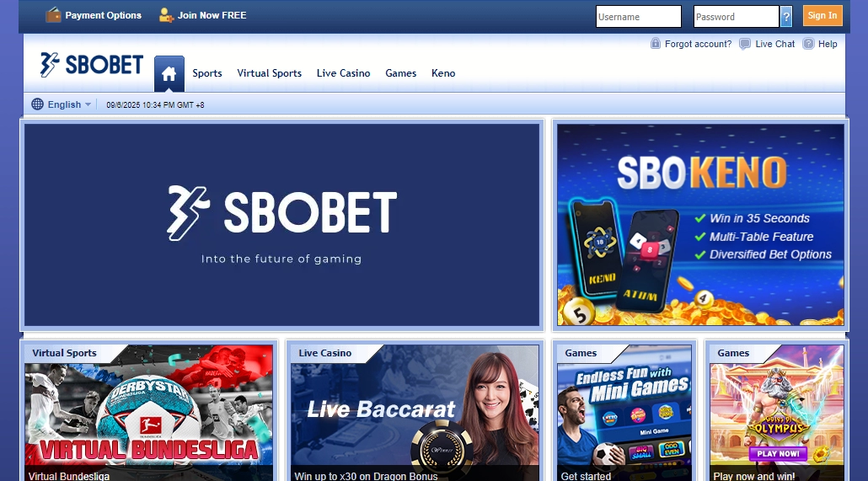Image resolution: width=868 pixels, height=481 pixels.
Task: Focus the Username input field
Action: (x=638, y=17)
